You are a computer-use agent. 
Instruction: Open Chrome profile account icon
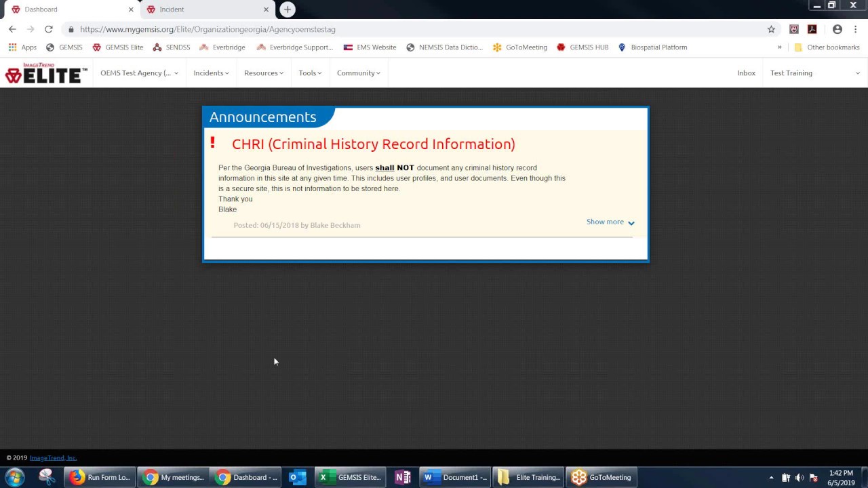click(837, 29)
